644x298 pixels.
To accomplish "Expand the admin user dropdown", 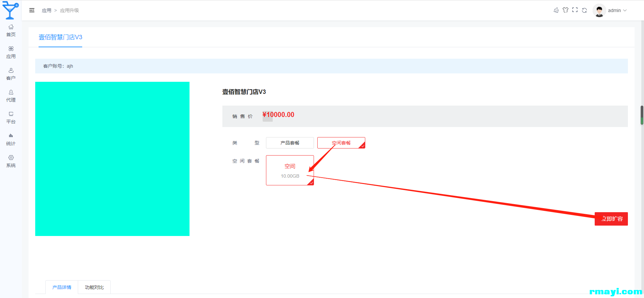I will pyautogui.click(x=617, y=10).
